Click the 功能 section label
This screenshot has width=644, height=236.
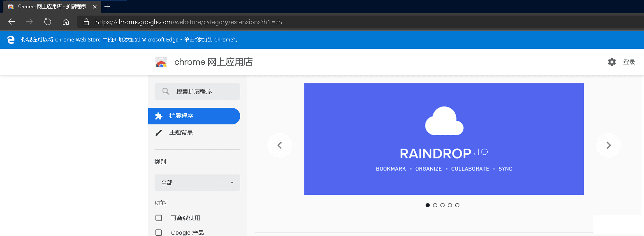coord(160,203)
